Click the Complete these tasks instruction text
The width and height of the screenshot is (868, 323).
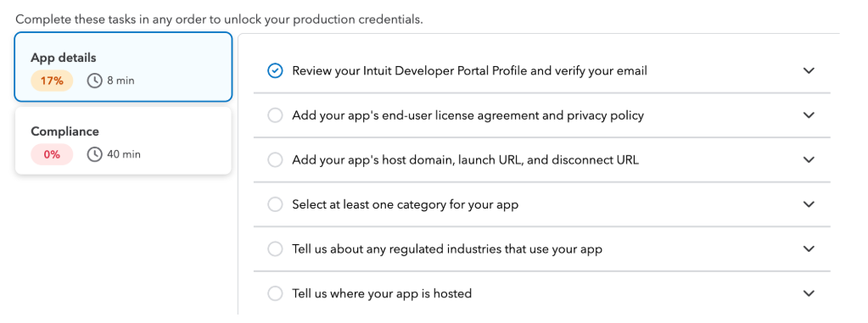219,19
